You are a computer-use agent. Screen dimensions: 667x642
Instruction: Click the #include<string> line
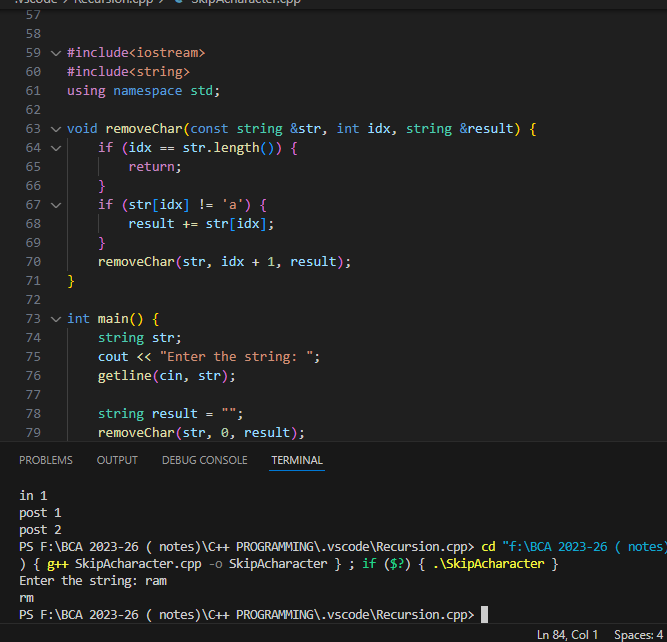click(128, 71)
